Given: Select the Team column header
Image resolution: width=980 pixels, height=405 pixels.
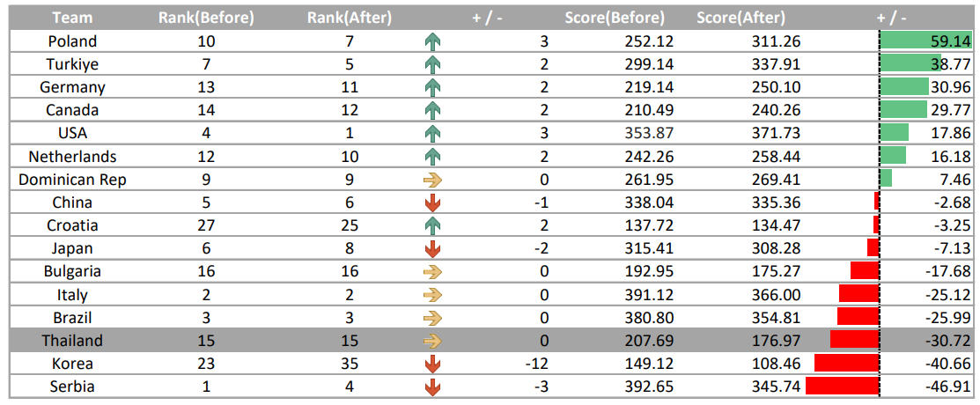Looking at the screenshot, I should 73,18.
